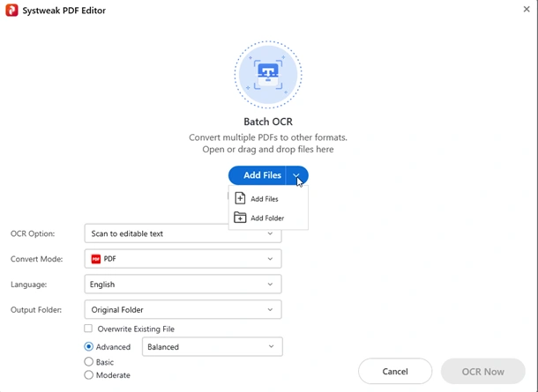
Task: Expand the Output Folder dropdown
Action: (183, 309)
